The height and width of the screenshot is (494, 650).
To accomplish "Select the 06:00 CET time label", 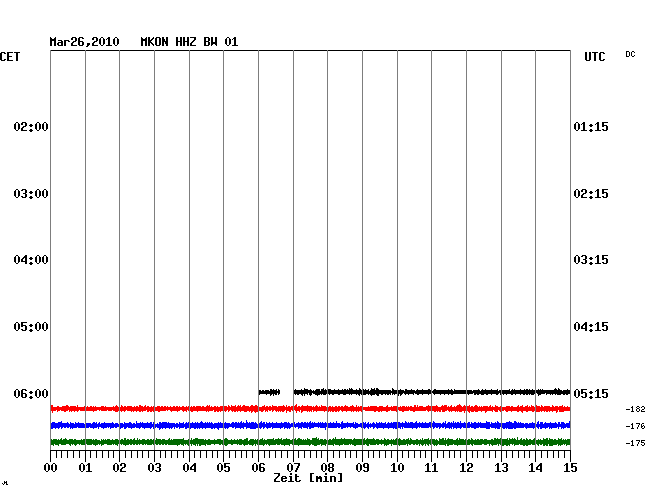I will click(31, 393).
